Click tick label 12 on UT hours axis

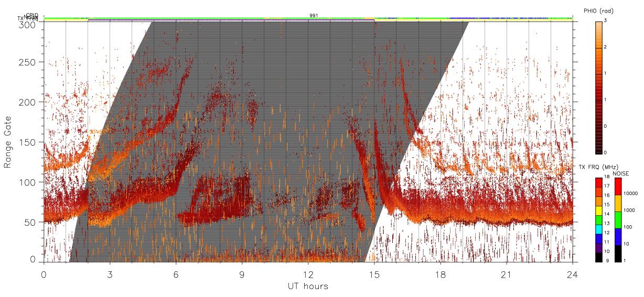pos(308,274)
